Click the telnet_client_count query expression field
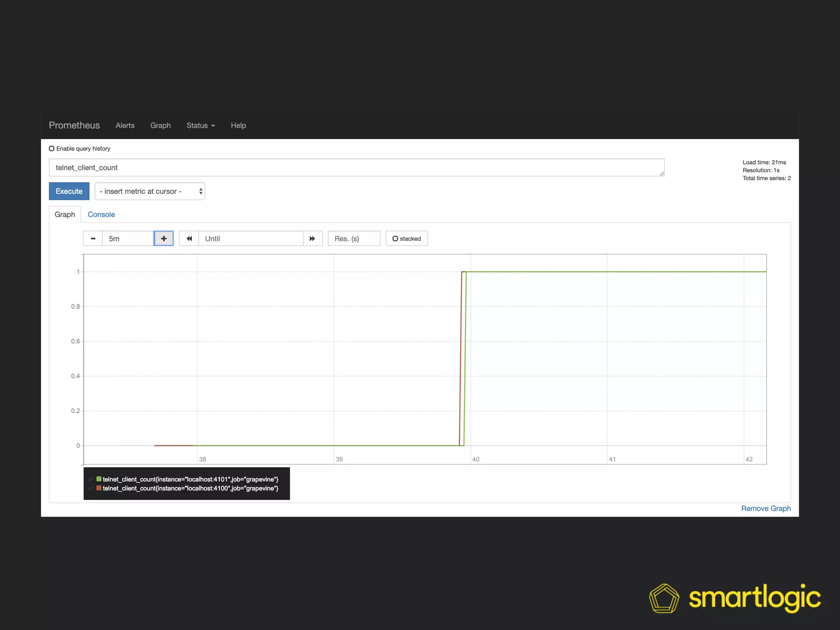 (356, 168)
